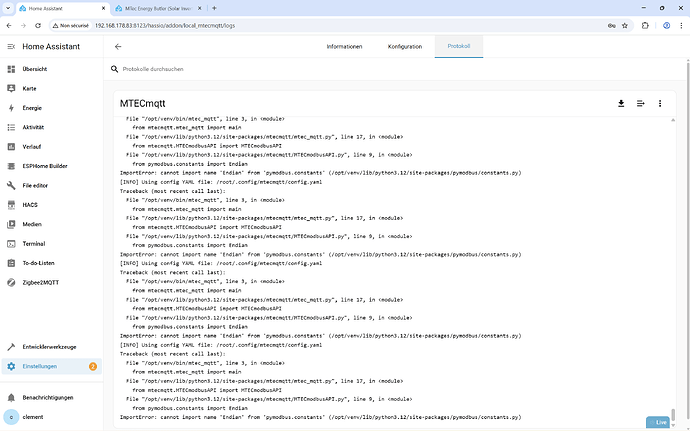690x431 pixels.
Task: Open a new browser tab
Action: (214, 8)
